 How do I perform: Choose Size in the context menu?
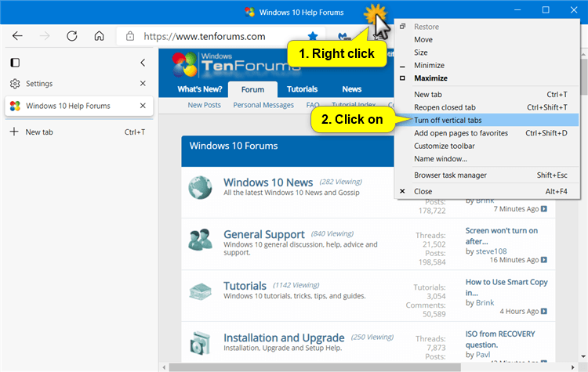point(486,52)
